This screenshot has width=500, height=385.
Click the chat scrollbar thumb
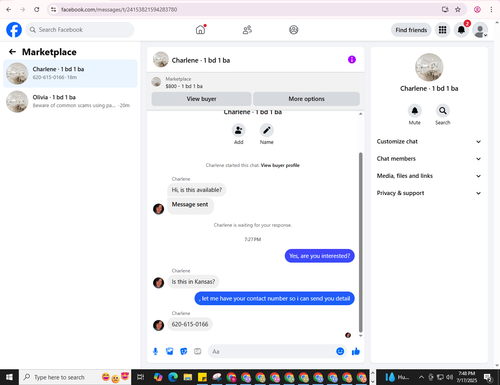tap(360, 242)
